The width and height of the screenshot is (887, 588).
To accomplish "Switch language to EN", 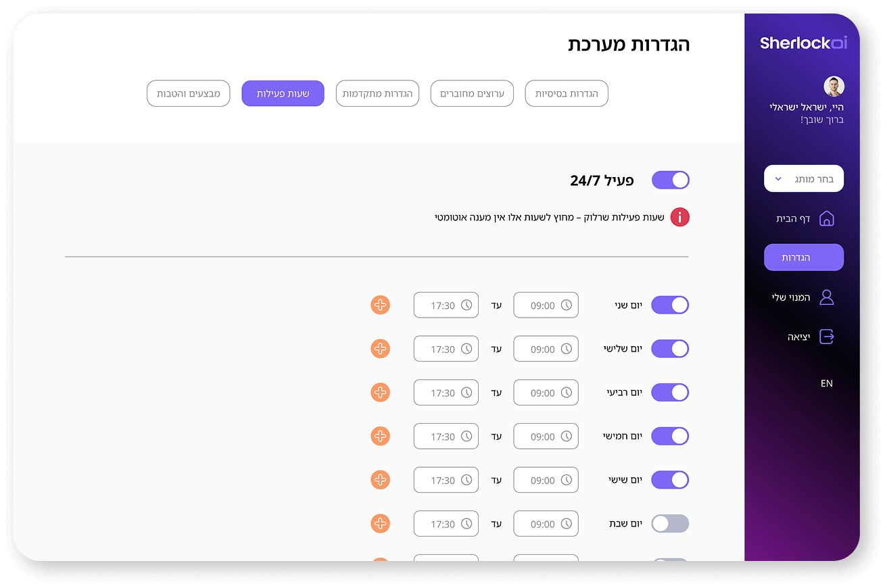I will pyautogui.click(x=826, y=383).
